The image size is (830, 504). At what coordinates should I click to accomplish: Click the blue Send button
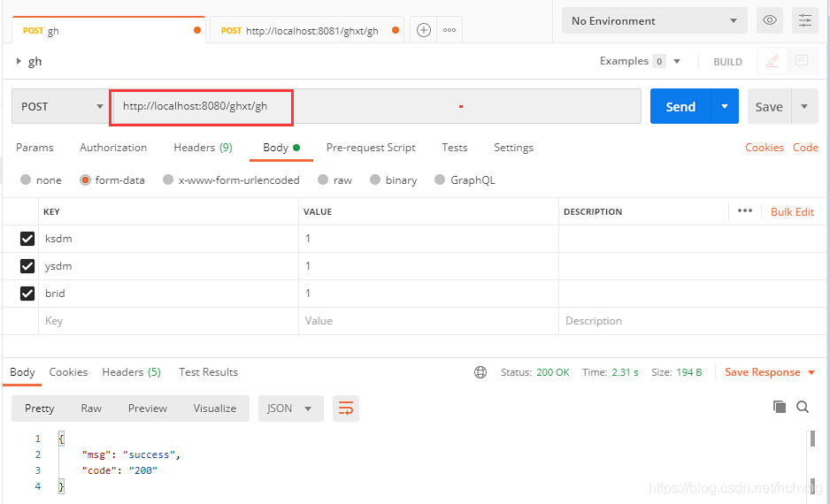[680, 106]
